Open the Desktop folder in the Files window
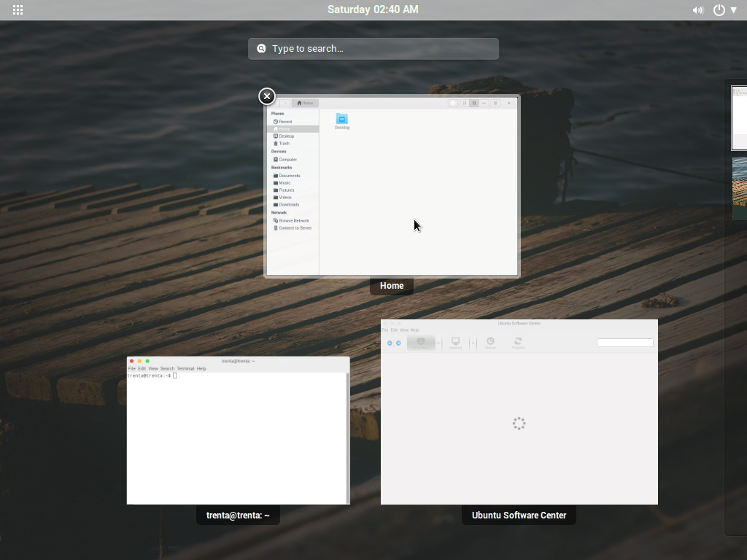Viewport: 747px width, 560px height. (342, 120)
